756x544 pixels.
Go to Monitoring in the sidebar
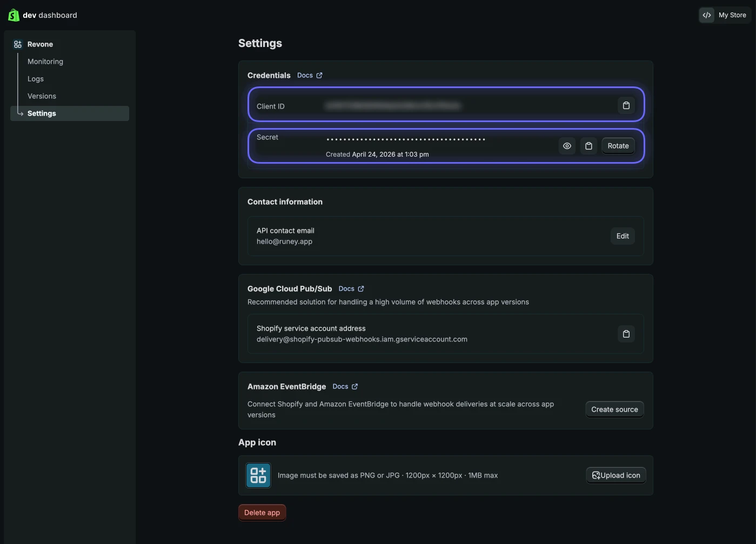coord(45,62)
